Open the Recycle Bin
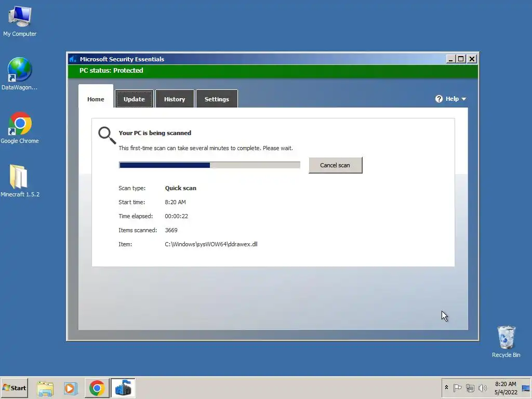 (x=506, y=342)
